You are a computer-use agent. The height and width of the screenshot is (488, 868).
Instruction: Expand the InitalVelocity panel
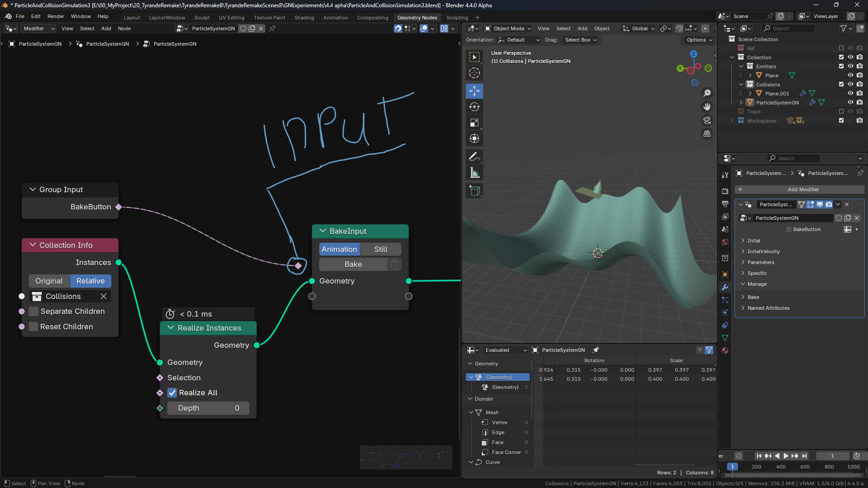tap(763, 251)
